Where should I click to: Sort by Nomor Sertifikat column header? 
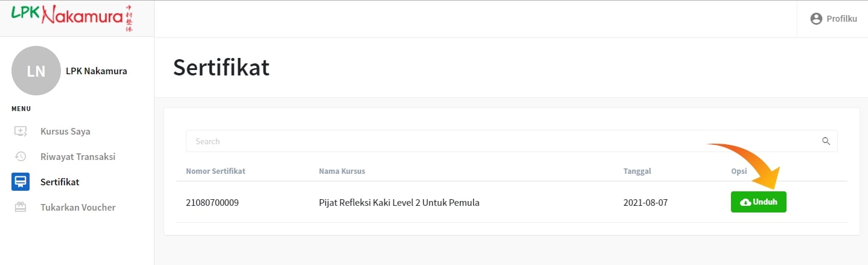pyautogui.click(x=215, y=171)
